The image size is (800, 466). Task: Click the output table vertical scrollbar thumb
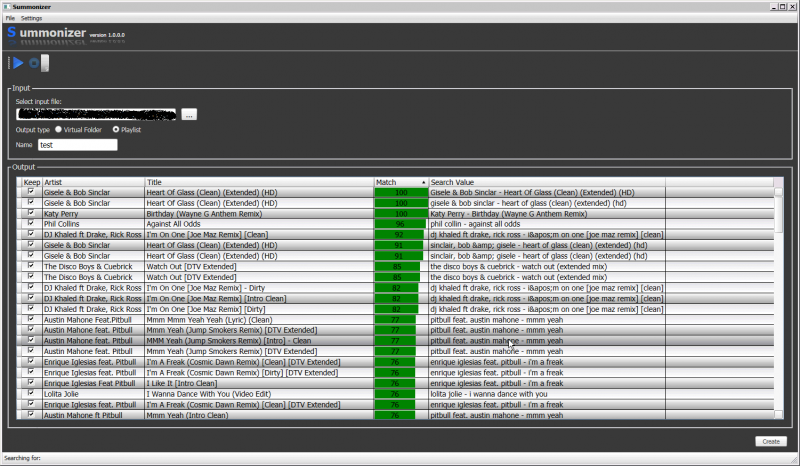(x=778, y=213)
